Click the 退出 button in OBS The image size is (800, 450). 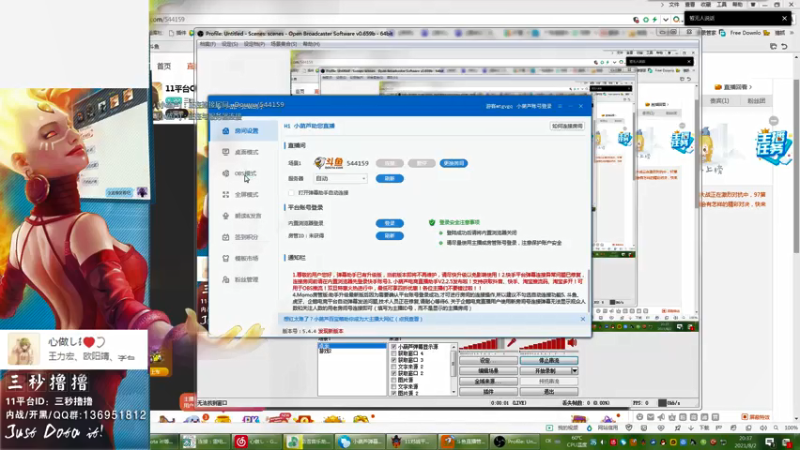(x=548, y=392)
